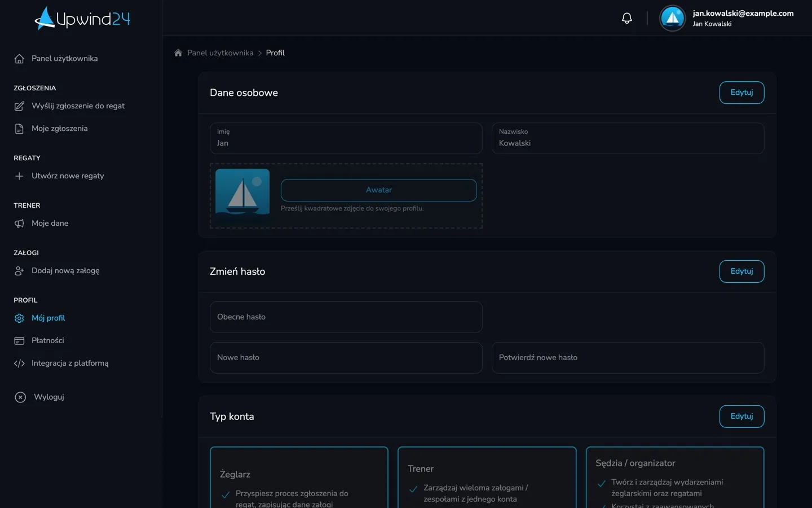Image resolution: width=812 pixels, height=508 pixels.
Task: Click the Nazwisko input field
Action: click(628, 138)
